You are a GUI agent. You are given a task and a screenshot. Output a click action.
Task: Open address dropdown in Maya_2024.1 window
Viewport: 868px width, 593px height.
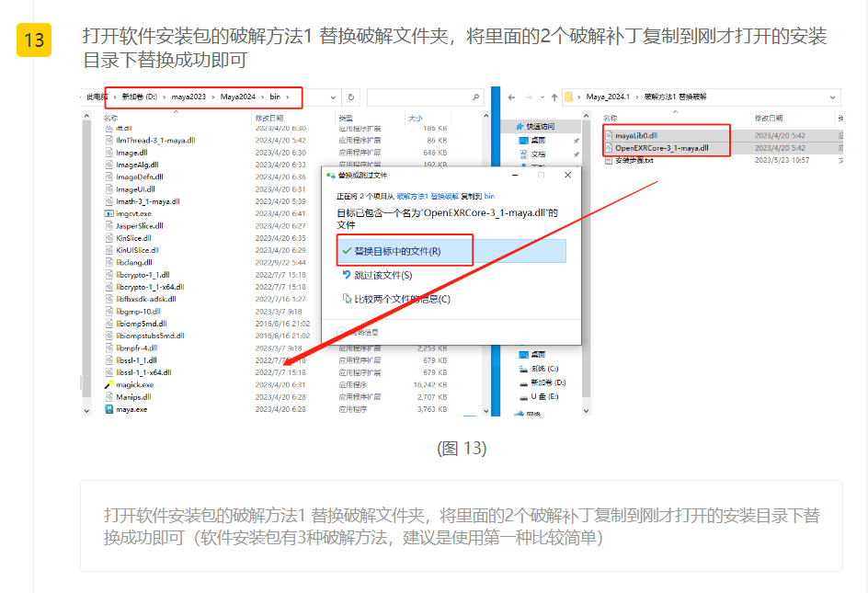click(832, 97)
